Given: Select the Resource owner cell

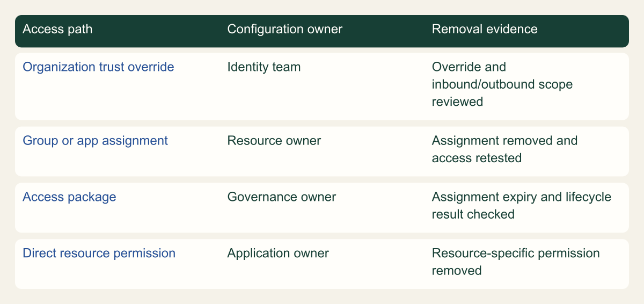Looking at the screenshot, I should (274, 141).
